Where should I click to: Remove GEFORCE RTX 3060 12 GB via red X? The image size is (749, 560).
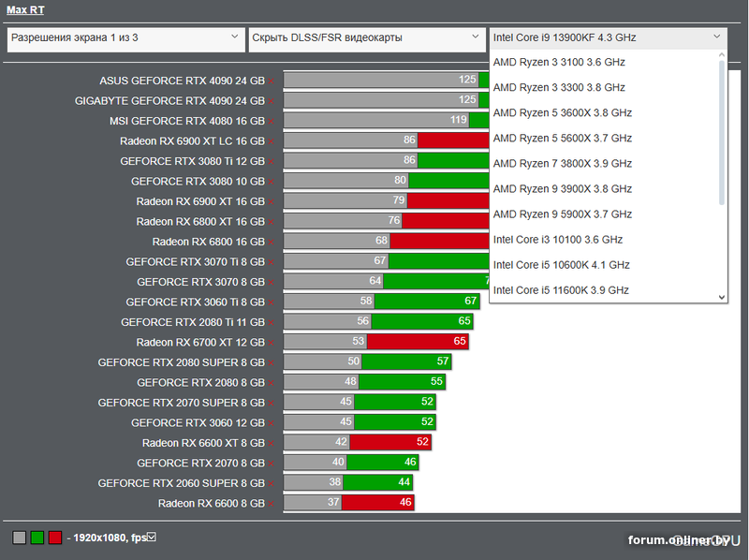point(271,423)
